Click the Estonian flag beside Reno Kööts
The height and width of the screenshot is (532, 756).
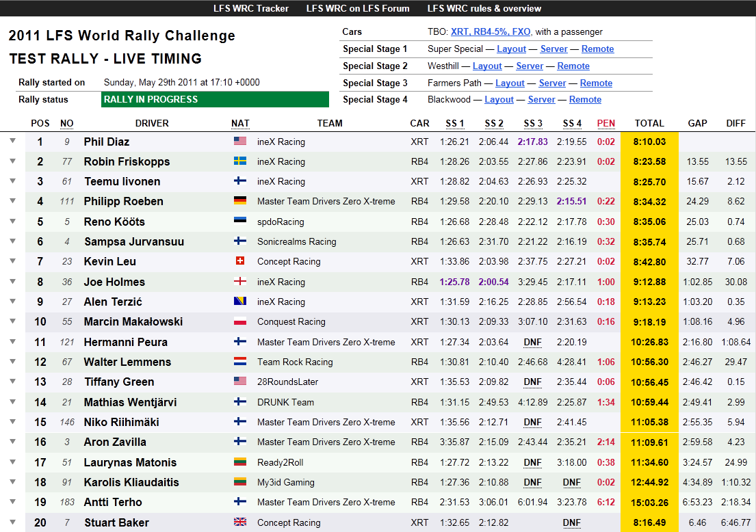pyautogui.click(x=239, y=222)
